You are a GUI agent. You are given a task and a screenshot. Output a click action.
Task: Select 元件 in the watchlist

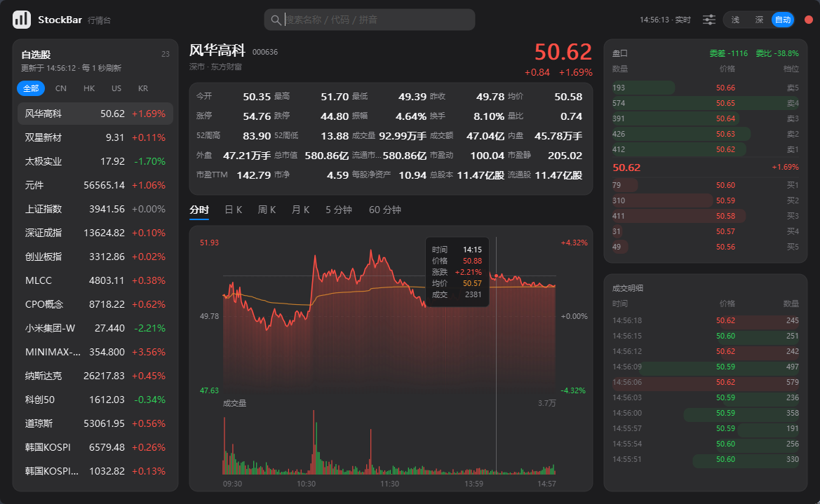[95, 185]
